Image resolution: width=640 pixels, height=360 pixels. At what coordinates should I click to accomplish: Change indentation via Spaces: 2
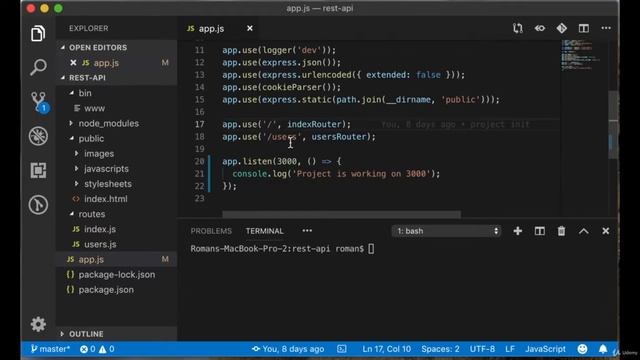pyautogui.click(x=440, y=349)
